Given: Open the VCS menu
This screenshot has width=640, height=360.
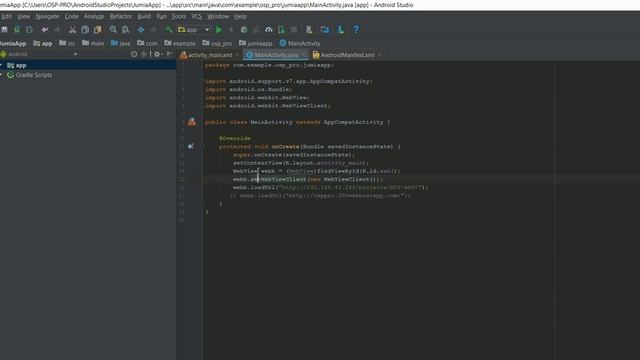Looking at the screenshot, I should [196, 16].
